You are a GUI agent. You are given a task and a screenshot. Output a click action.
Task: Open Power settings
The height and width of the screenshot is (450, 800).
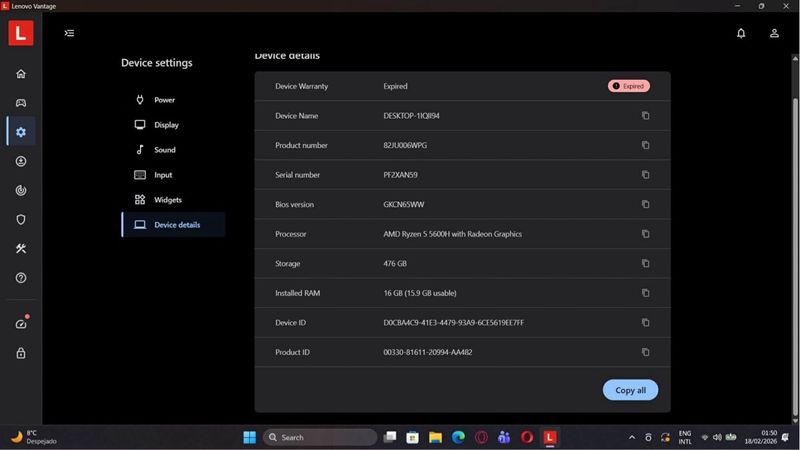[173, 100]
